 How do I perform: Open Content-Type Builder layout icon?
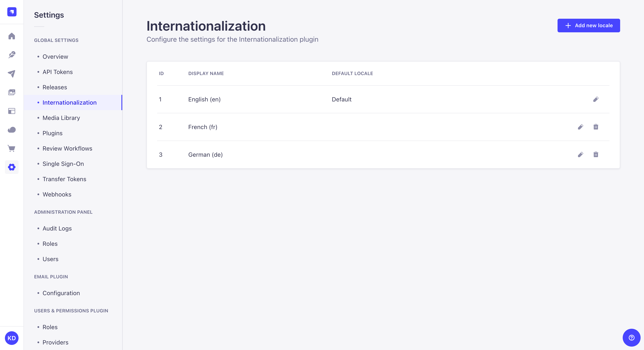pyautogui.click(x=12, y=111)
